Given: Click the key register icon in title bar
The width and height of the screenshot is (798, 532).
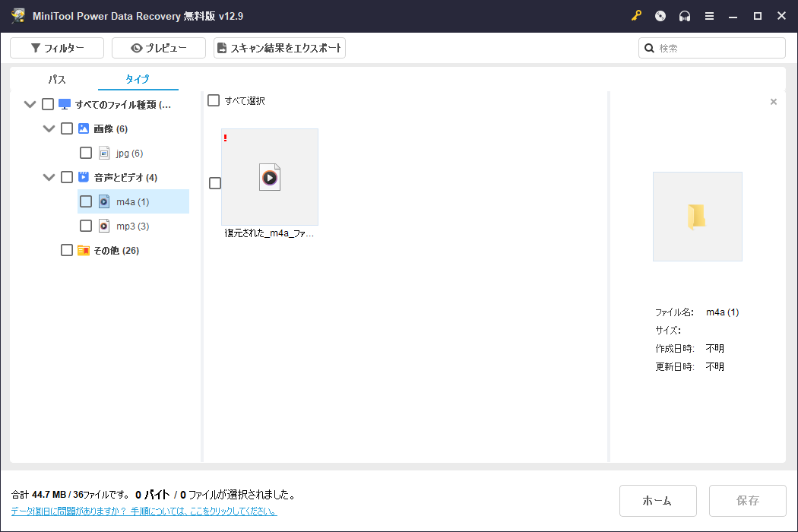Looking at the screenshot, I should pyautogui.click(x=636, y=16).
